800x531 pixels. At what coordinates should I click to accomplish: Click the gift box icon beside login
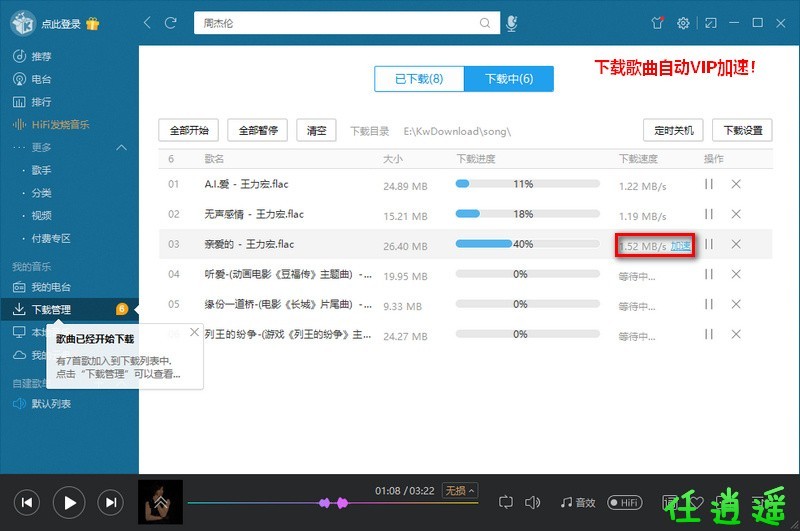[92, 23]
